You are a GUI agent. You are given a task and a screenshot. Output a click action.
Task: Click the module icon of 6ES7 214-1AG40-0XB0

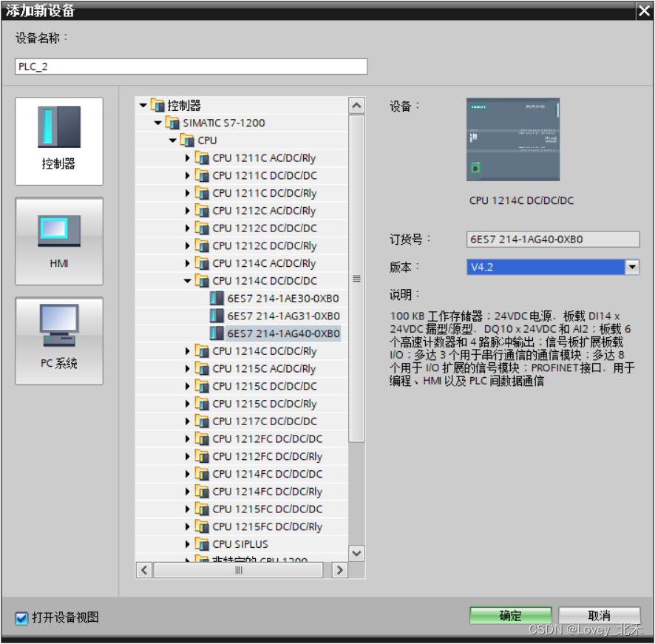(x=217, y=333)
